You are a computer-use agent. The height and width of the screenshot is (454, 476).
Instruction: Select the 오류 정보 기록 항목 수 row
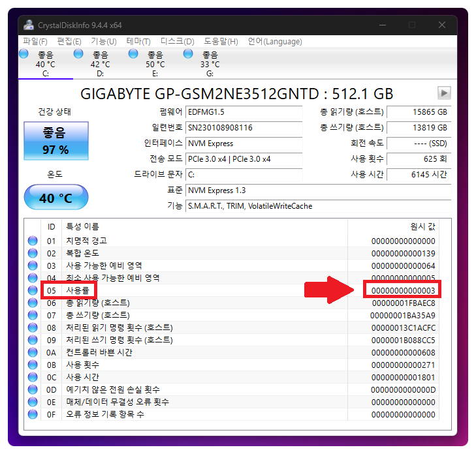point(232,414)
